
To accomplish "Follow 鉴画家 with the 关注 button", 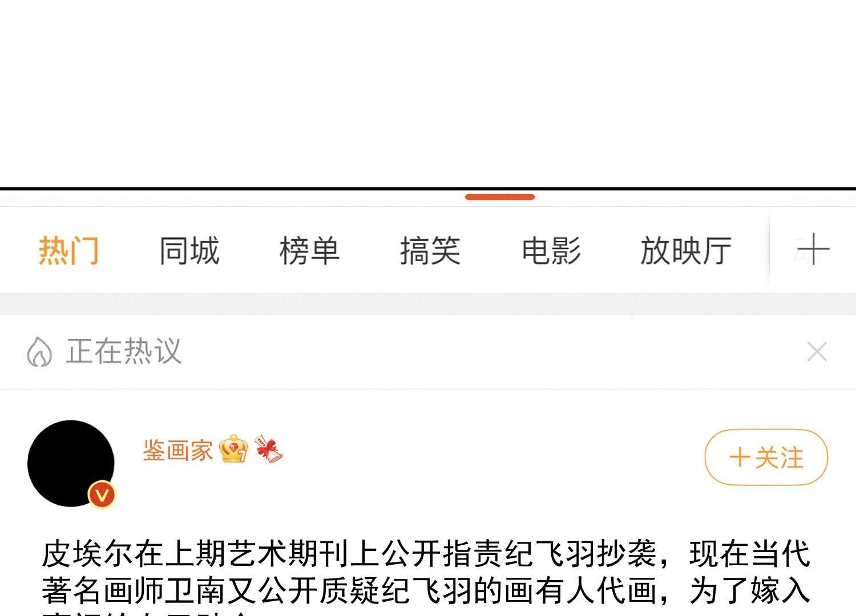I will [x=766, y=457].
